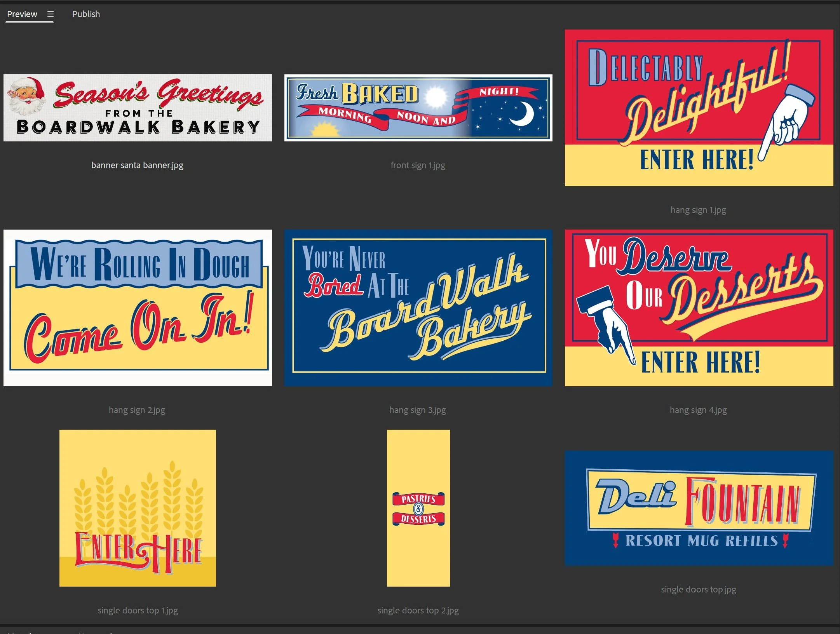This screenshot has height=634, width=840.
Task: Click the We're Rolling In Dough thumbnail
Action: [x=138, y=308]
